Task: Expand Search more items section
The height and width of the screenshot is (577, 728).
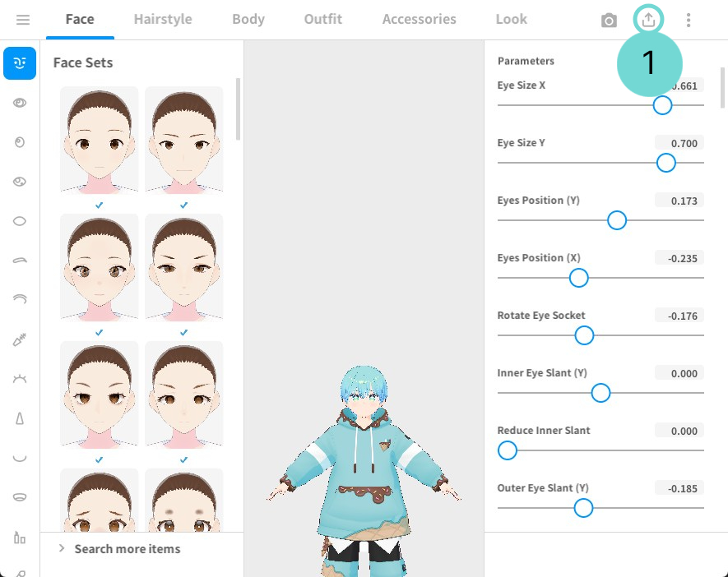Action: pos(128,549)
